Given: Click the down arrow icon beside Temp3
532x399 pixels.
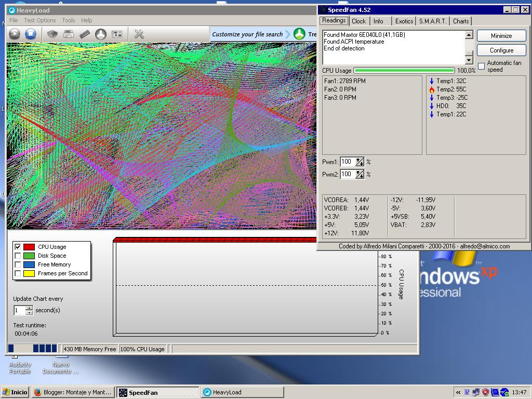Looking at the screenshot, I should click(432, 98).
